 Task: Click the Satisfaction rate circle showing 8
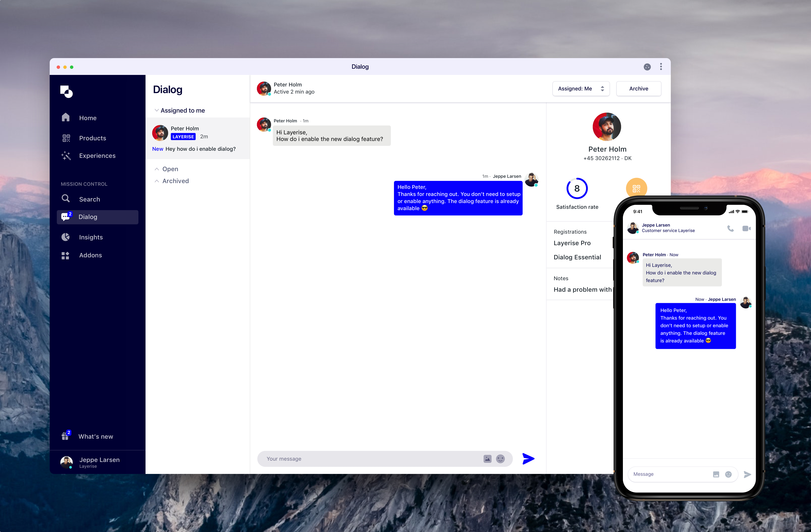click(x=577, y=188)
